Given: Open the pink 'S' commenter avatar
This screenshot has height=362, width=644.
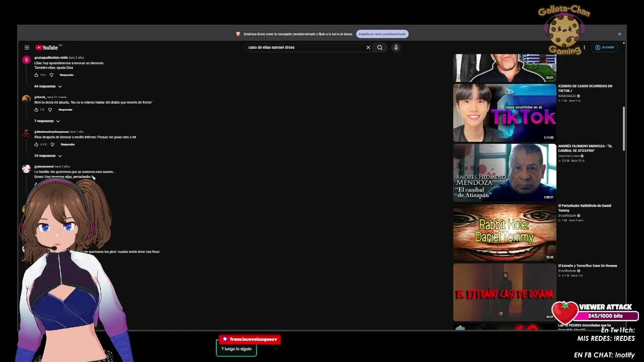Looking at the screenshot, I should click(x=26, y=60).
